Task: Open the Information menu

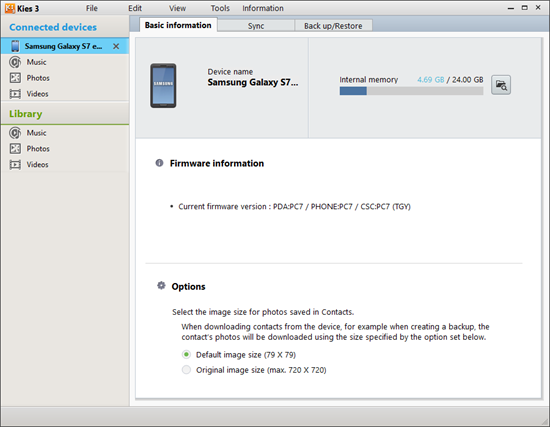Action: [x=263, y=8]
